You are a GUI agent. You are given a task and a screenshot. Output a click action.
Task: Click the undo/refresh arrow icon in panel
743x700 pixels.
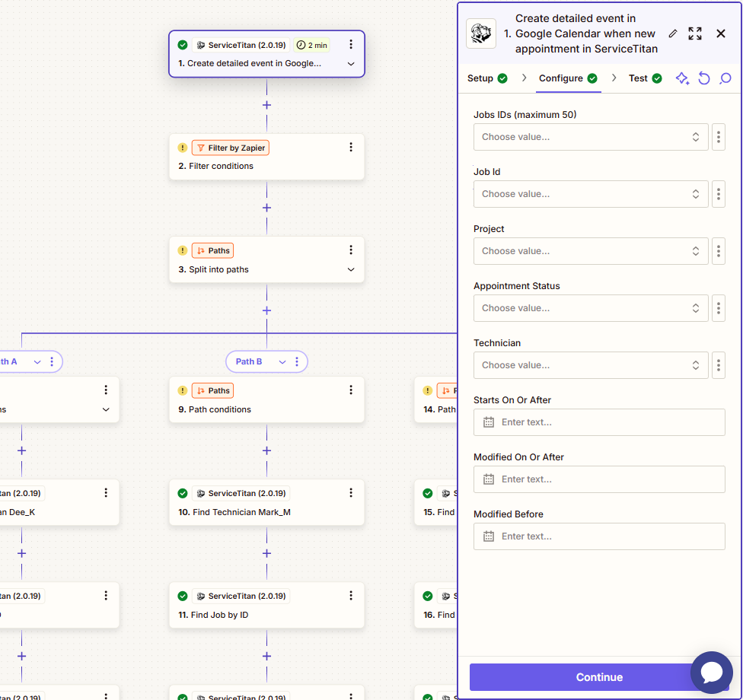(704, 78)
